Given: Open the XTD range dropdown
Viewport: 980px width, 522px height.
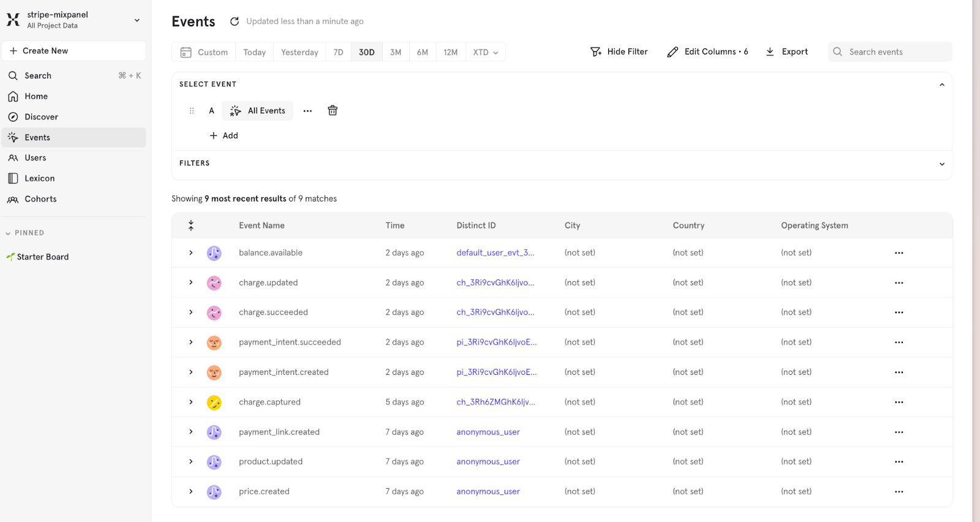Looking at the screenshot, I should (x=486, y=53).
